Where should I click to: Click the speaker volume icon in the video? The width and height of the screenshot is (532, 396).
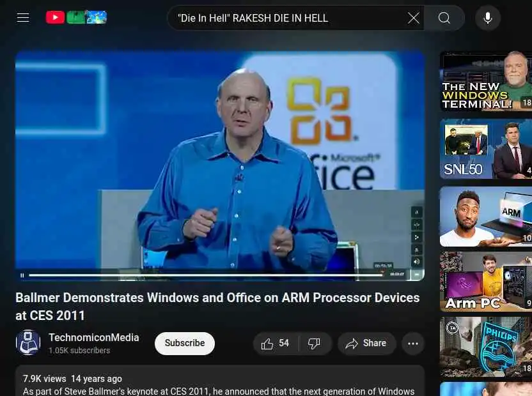417,261
